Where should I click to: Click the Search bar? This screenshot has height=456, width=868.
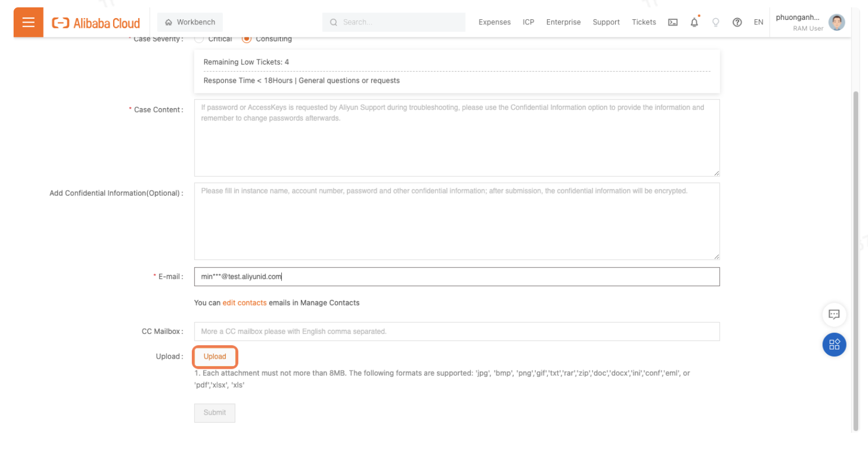[x=393, y=22]
